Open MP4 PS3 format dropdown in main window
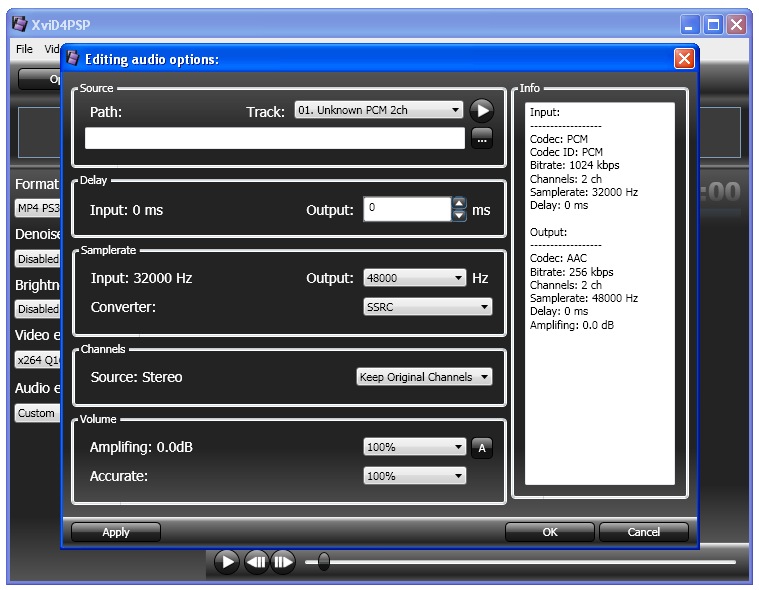Screen dimensions: 759x590 (x=38, y=208)
